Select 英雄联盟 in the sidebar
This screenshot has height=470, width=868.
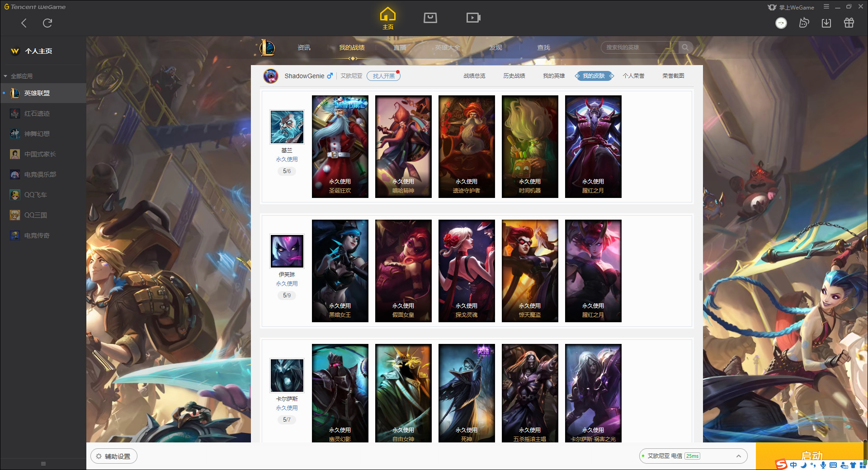(x=43, y=93)
